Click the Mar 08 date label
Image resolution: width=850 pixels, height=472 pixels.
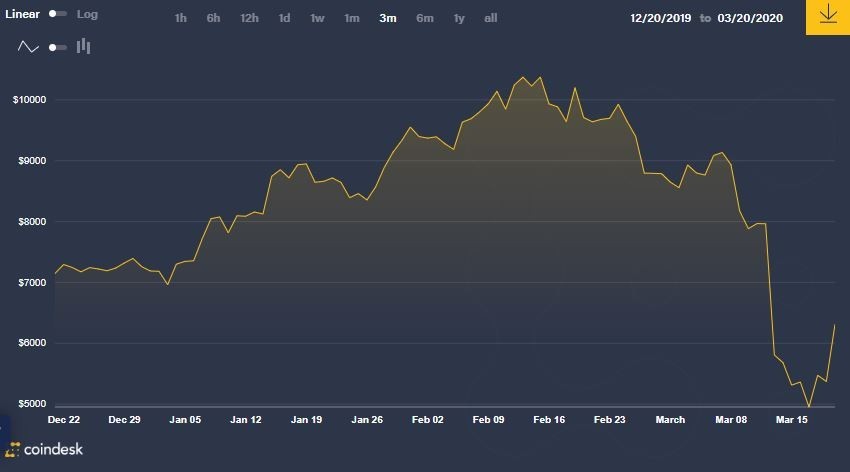(731, 419)
